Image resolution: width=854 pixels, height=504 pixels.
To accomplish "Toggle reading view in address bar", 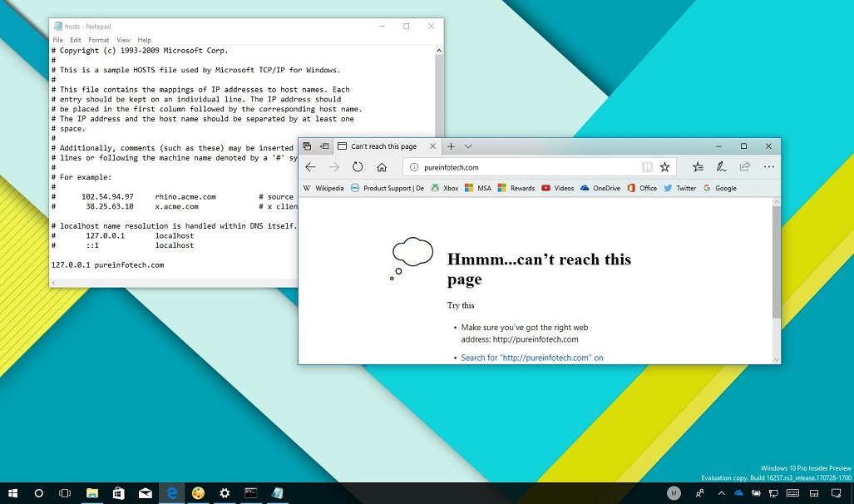I will pos(647,167).
